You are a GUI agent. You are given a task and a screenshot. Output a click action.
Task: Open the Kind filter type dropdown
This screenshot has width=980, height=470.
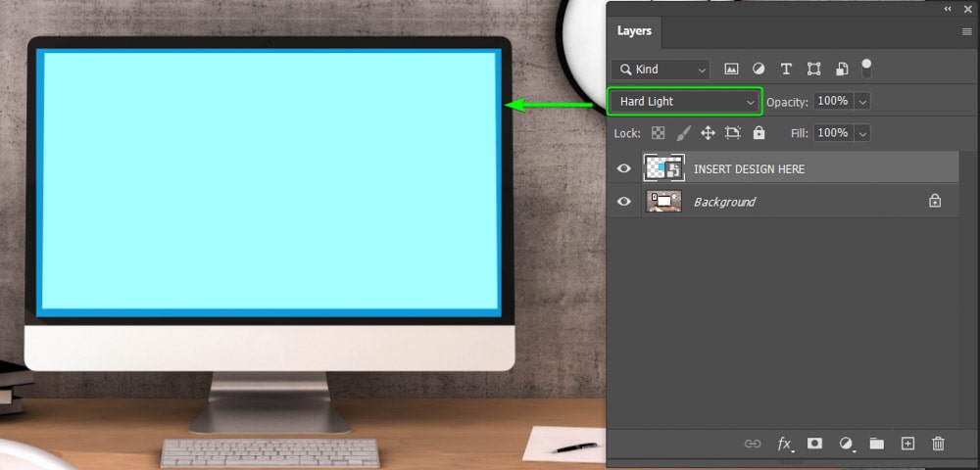661,70
